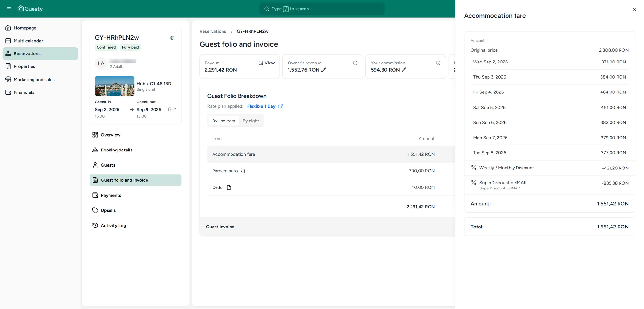644x309 pixels.
Task: Click the note icon next to Parcare auto
Action: [243, 171]
